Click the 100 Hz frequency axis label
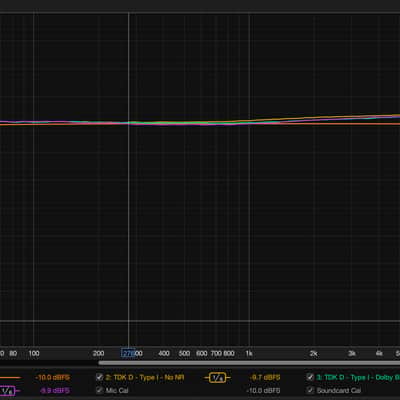400x400 pixels. pyautogui.click(x=34, y=353)
